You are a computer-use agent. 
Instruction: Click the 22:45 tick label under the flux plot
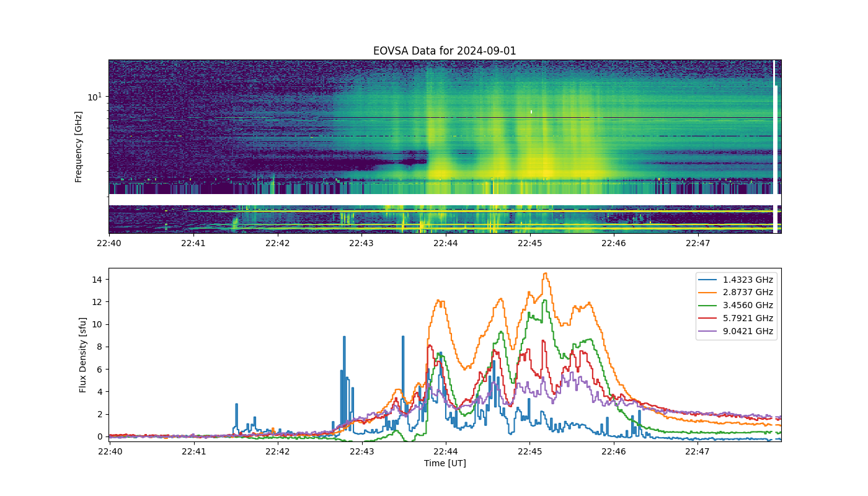529,451
